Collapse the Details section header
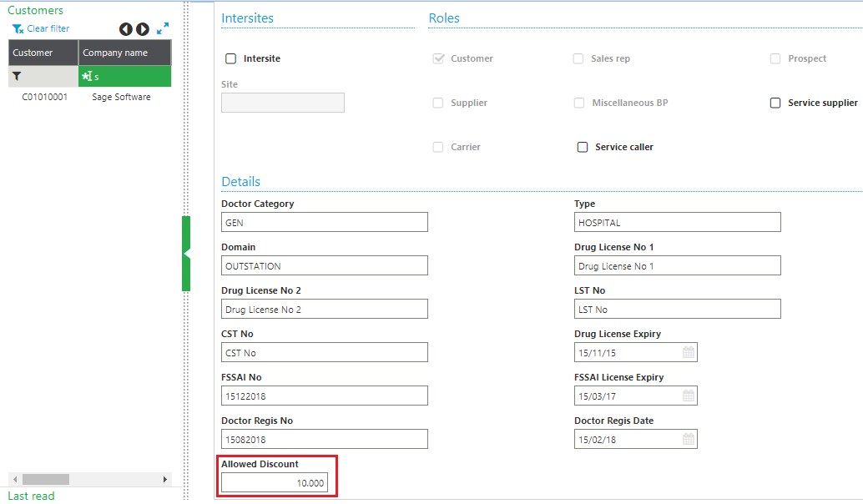 tap(241, 181)
